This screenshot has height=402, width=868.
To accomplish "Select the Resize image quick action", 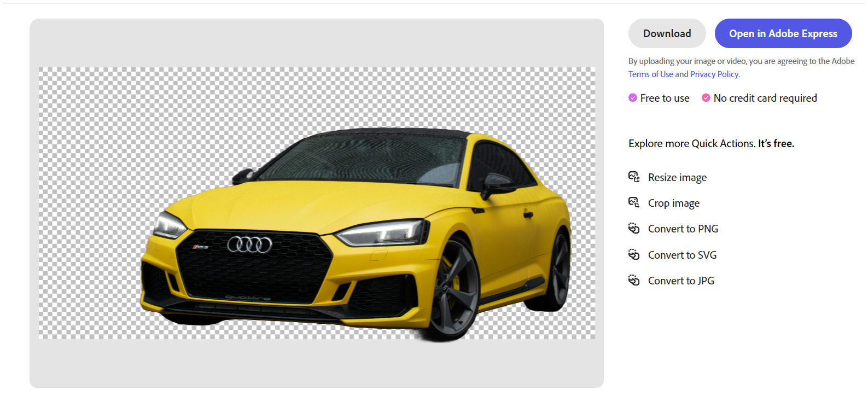I will [677, 177].
